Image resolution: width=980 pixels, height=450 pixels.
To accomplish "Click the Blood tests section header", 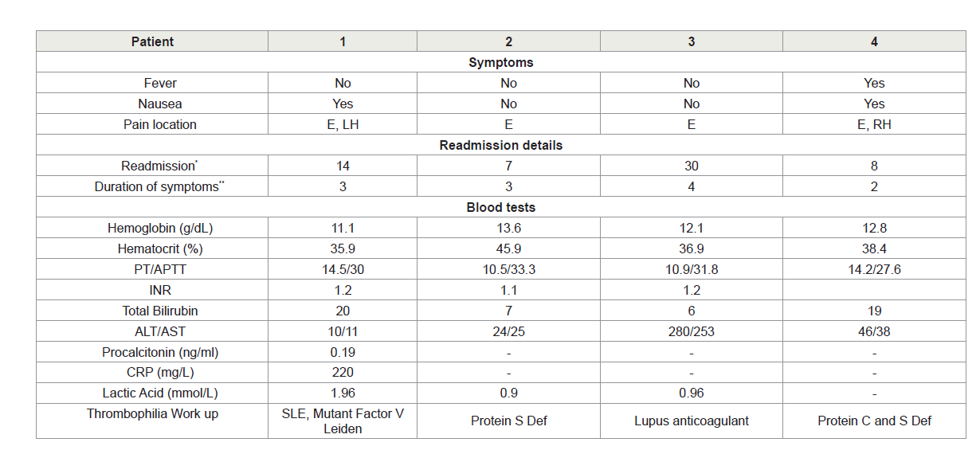I will pos(501,207).
